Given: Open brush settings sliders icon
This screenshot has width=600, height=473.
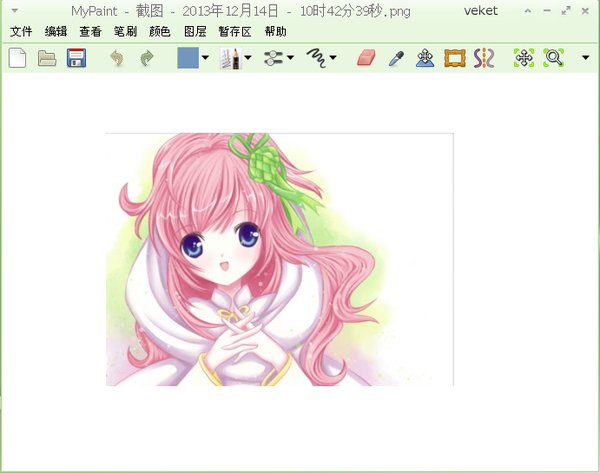Looking at the screenshot, I should 273,58.
